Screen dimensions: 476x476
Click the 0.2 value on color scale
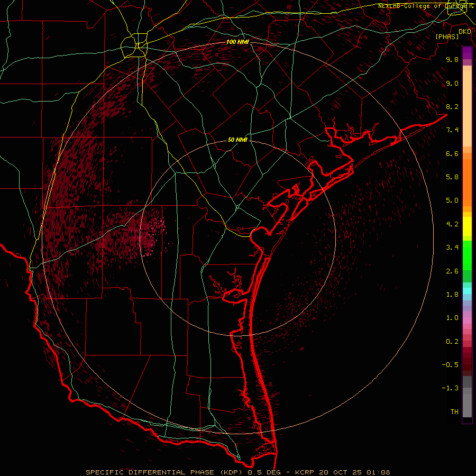click(452, 342)
